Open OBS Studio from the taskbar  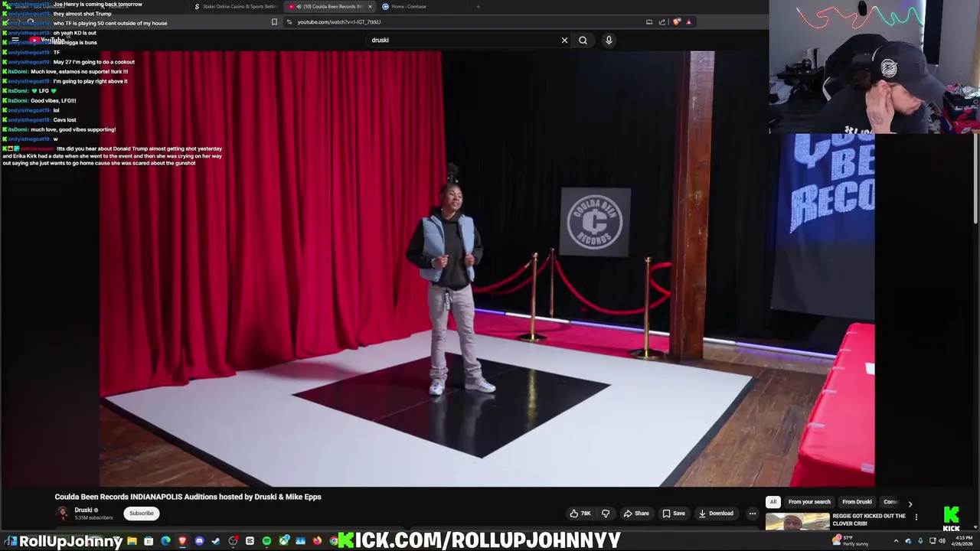pos(233,541)
